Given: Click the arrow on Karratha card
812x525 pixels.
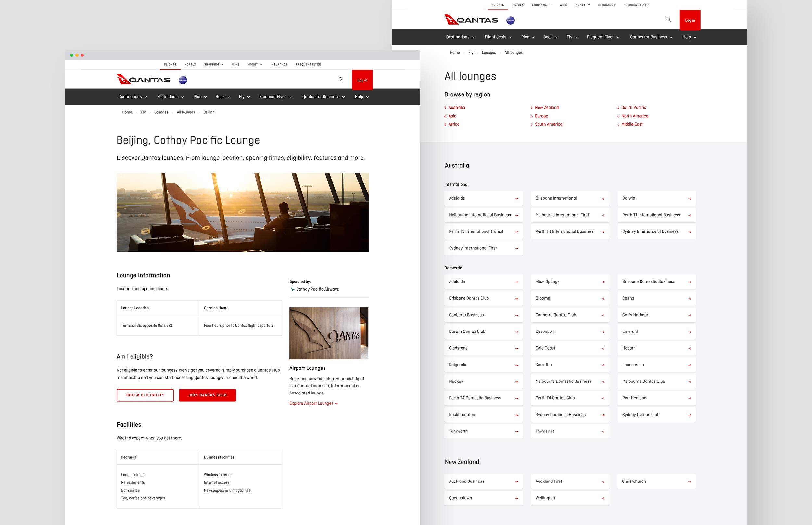Looking at the screenshot, I should tap(603, 365).
